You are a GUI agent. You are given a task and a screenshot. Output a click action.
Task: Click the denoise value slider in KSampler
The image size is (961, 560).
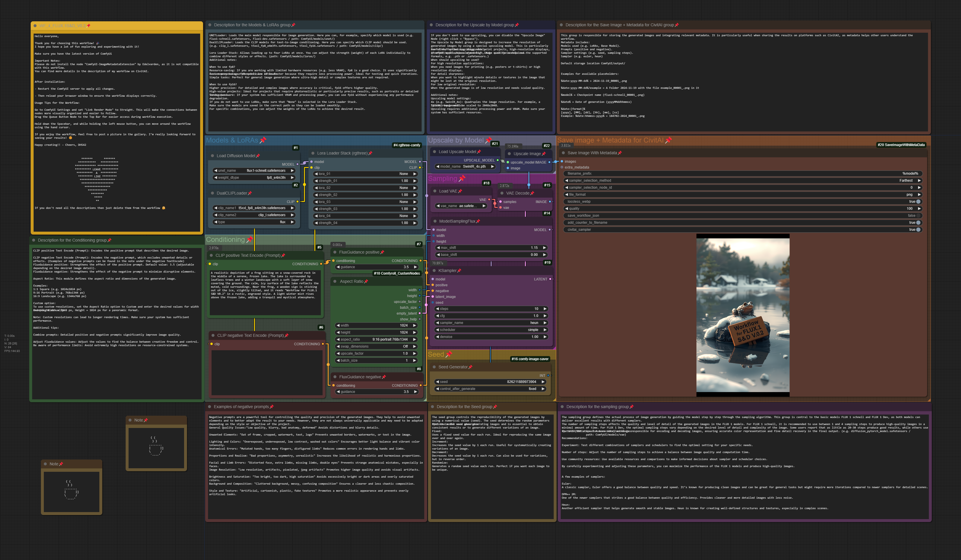point(491,337)
